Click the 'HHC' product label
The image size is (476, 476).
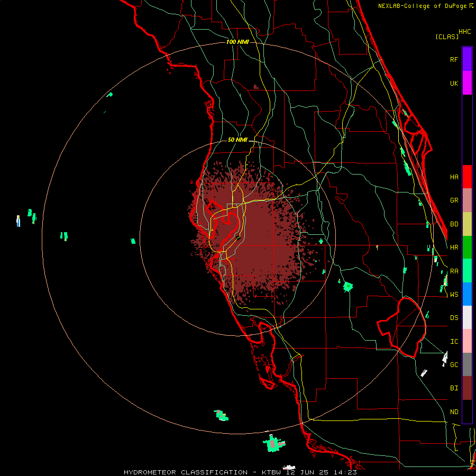click(x=465, y=32)
